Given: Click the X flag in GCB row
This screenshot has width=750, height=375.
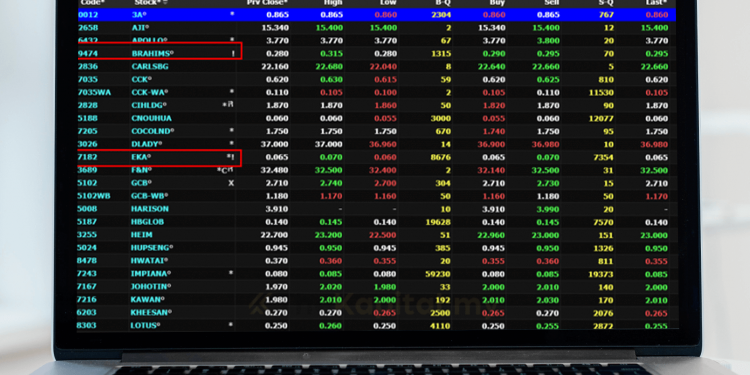Looking at the screenshot, I should click(231, 183).
